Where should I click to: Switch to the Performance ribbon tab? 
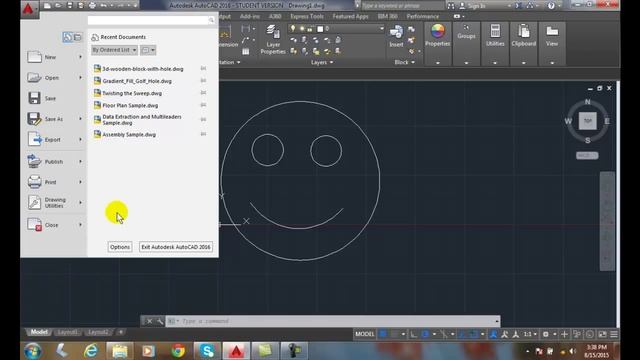(x=423, y=16)
